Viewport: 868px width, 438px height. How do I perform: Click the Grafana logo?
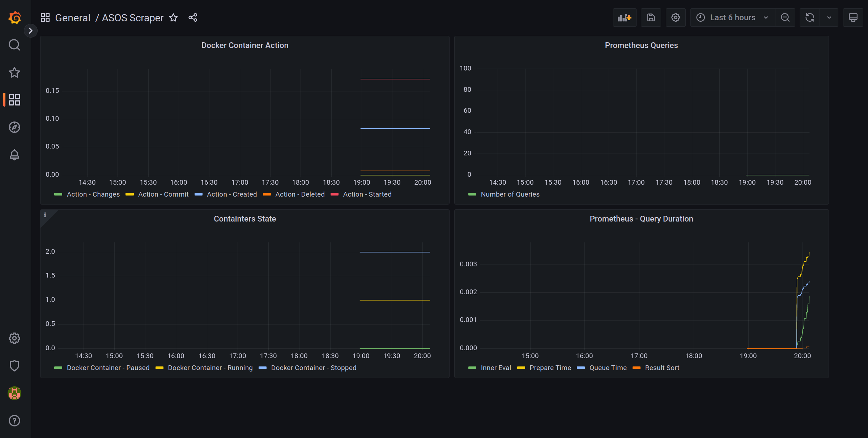[14, 17]
